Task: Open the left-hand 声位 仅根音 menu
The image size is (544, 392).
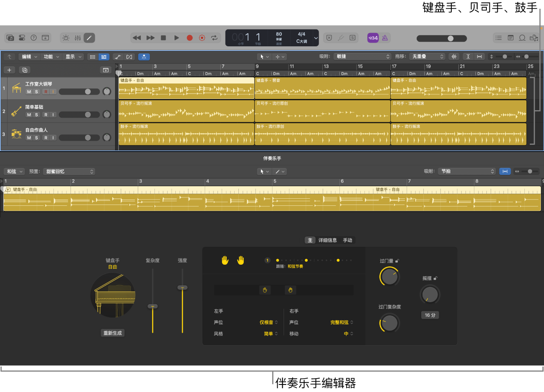Action: 268,323
